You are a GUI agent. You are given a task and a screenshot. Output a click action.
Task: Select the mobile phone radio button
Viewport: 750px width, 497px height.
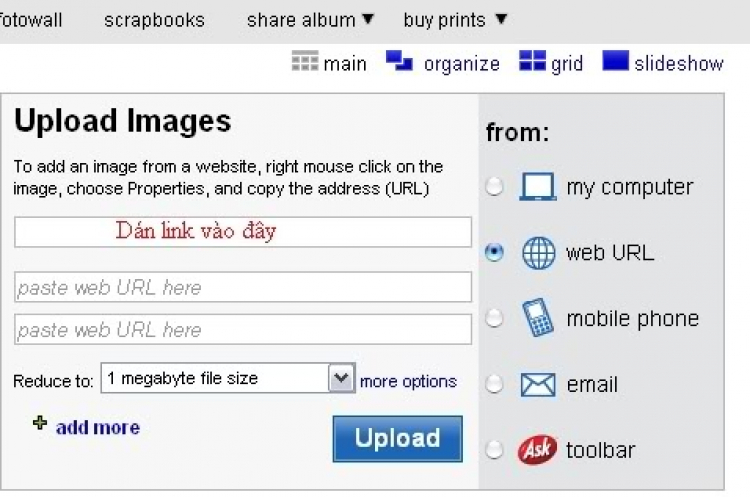[494, 318]
